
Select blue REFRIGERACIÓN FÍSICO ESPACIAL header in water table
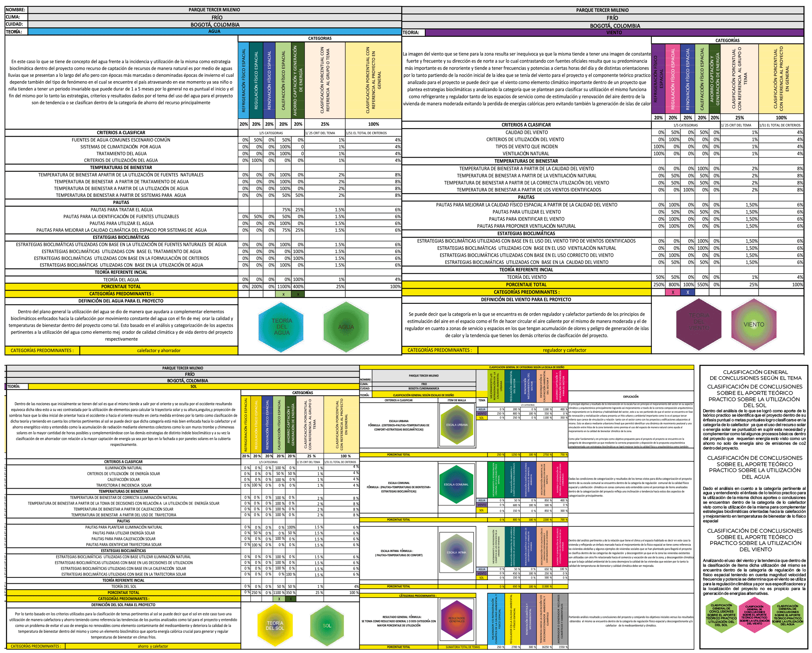click(244, 80)
